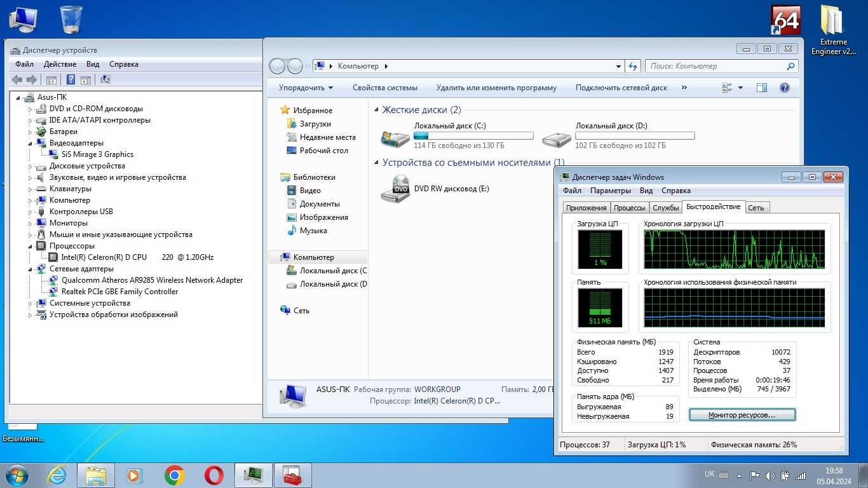Click the Поиск: Компьютер search field
868x488 pixels.
tap(722, 66)
